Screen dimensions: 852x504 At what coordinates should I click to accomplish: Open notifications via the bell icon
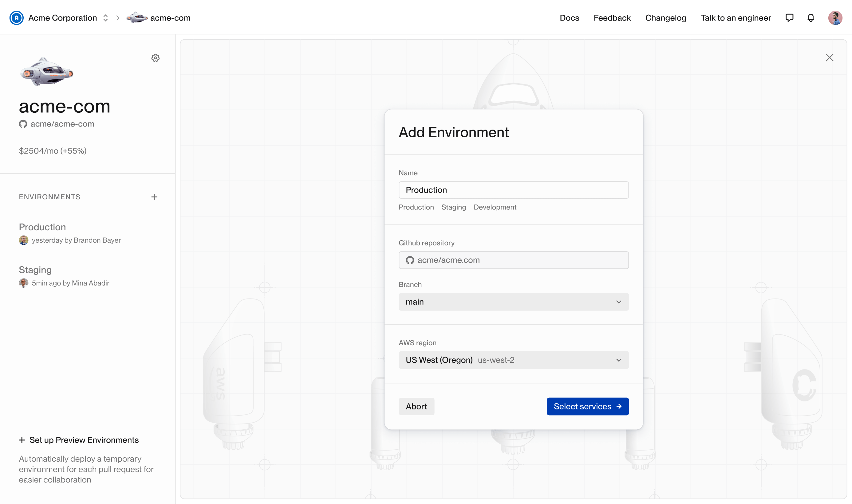[x=811, y=18]
